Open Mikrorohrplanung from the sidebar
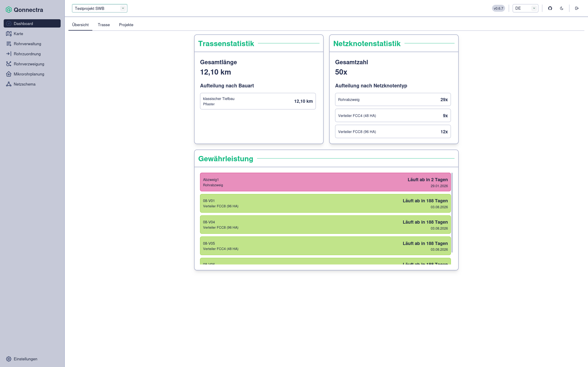The width and height of the screenshot is (588, 367). pos(29,74)
